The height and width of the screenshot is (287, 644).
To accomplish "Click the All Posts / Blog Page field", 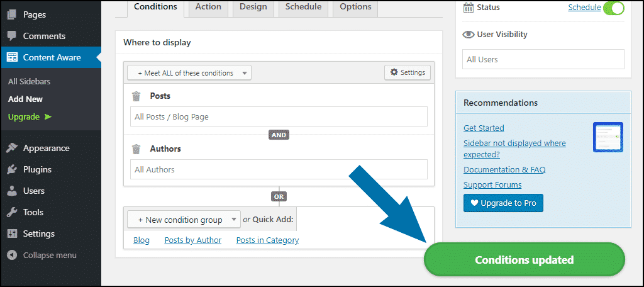I will [279, 117].
